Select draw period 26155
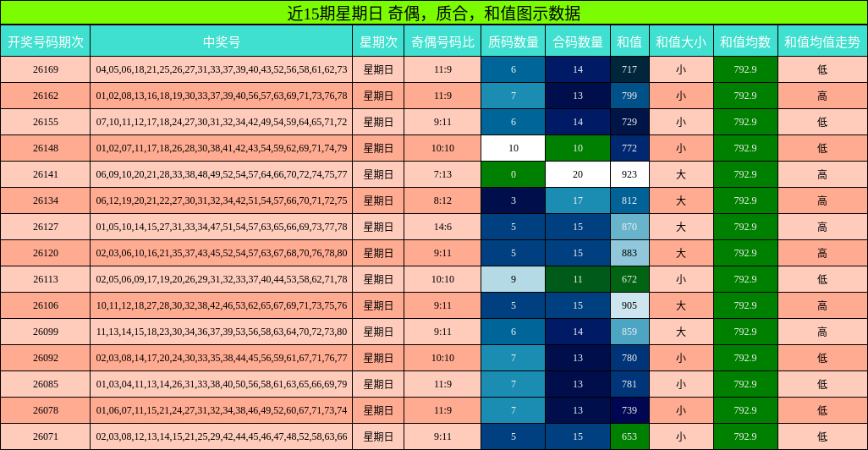The width and height of the screenshot is (868, 450). pos(46,122)
